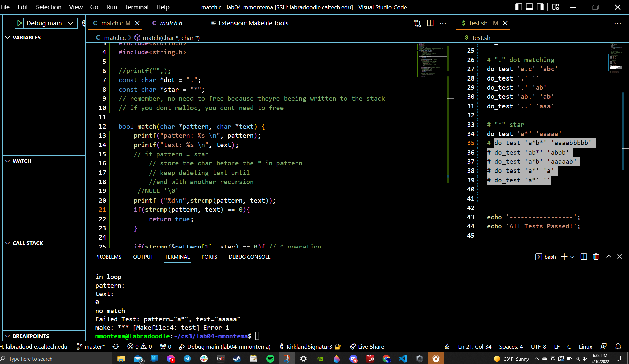Viewport: 629px width, 364px height.
Task: Synchronize changes in status bar
Action: click(x=116, y=346)
